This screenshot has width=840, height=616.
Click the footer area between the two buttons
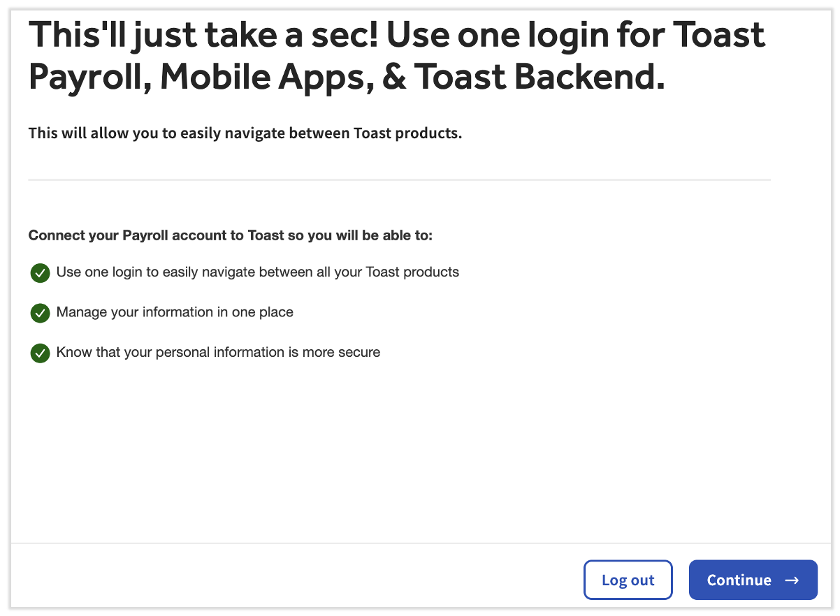(x=681, y=580)
